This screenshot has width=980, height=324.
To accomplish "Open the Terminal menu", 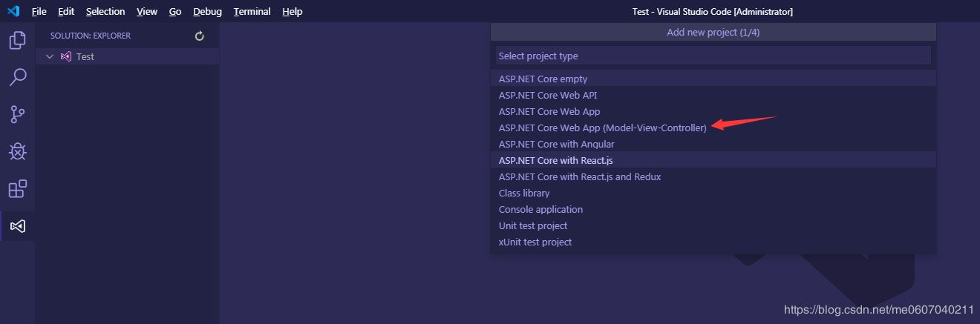I will tap(252, 12).
